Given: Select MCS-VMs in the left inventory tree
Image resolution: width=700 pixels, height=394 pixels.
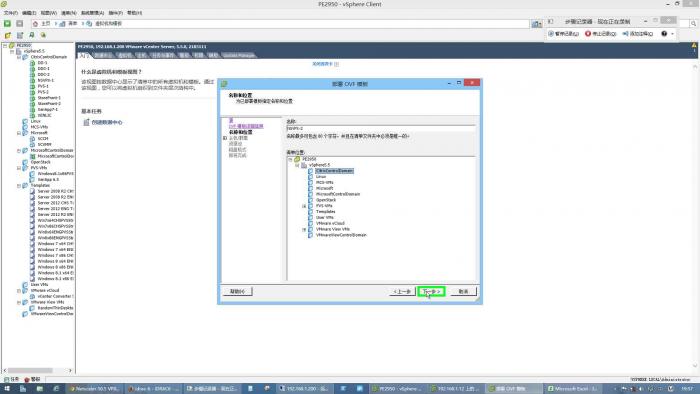Looking at the screenshot, I should pyautogui.click(x=39, y=127).
